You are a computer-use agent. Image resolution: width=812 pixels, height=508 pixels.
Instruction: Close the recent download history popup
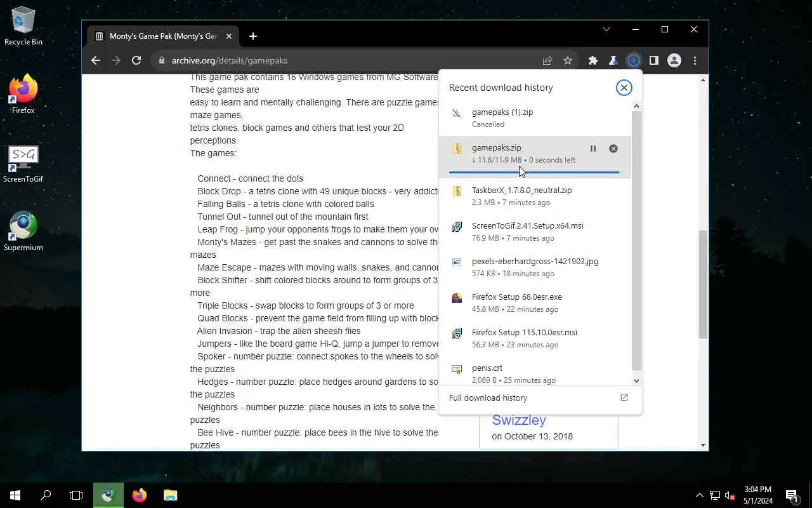click(624, 88)
